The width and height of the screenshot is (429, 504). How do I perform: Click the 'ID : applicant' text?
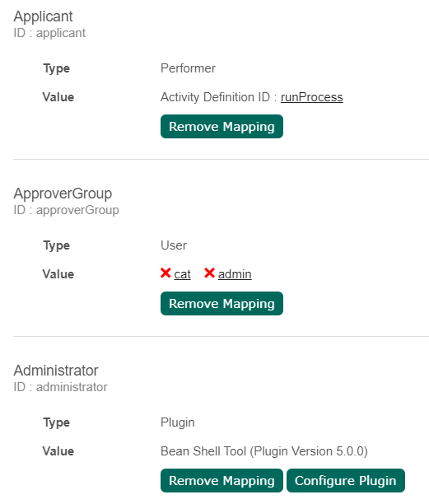click(49, 33)
